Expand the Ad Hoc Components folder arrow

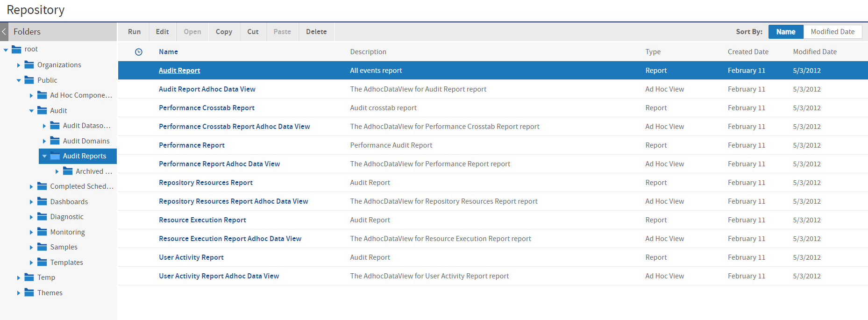click(31, 95)
